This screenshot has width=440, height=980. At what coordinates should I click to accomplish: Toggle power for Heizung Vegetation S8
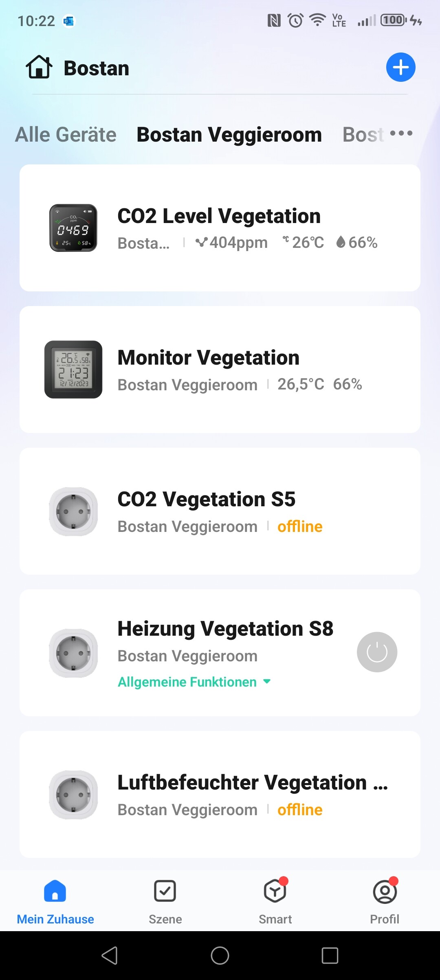coord(377,652)
